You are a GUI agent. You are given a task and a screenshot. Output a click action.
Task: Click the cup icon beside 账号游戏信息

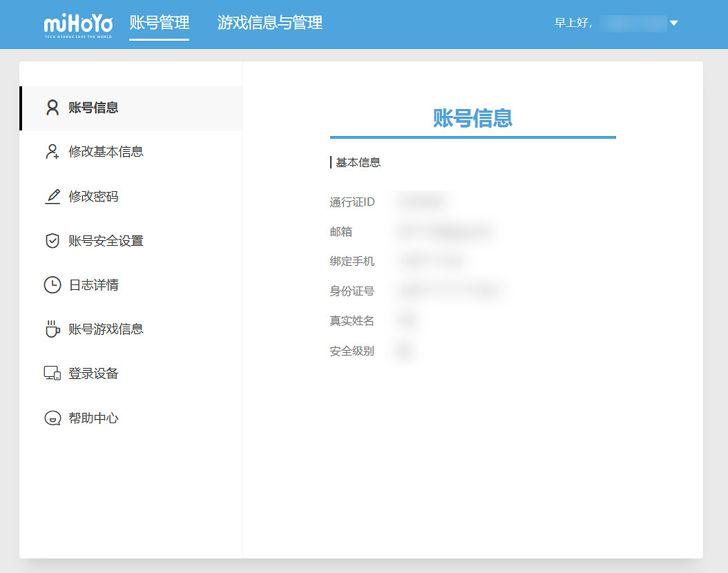pyautogui.click(x=52, y=329)
